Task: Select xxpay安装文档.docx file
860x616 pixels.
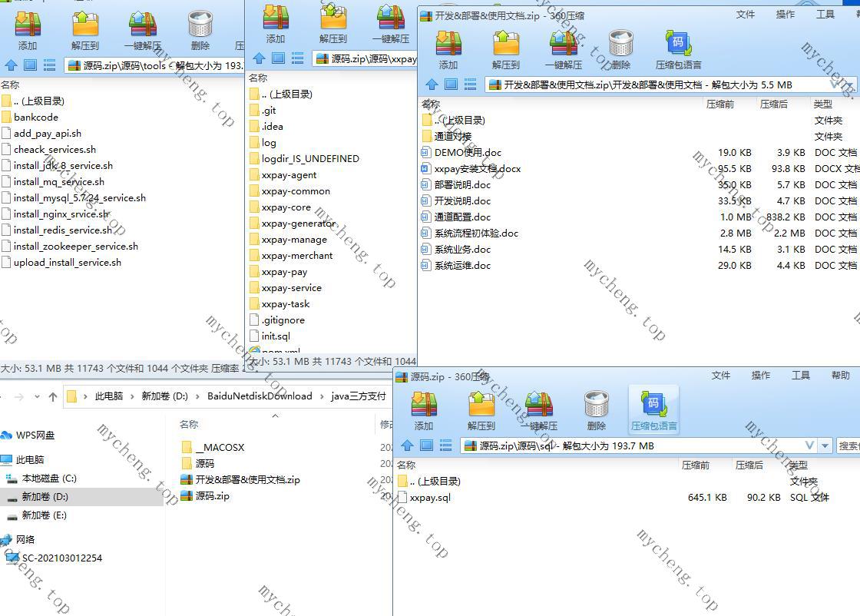Action: click(x=477, y=168)
